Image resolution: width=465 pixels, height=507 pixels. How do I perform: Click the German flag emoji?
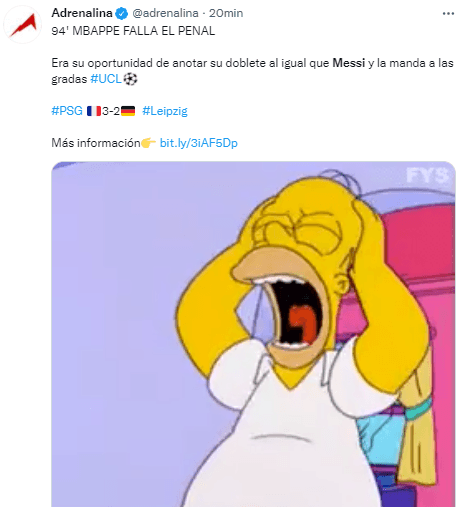tap(128, 111)
